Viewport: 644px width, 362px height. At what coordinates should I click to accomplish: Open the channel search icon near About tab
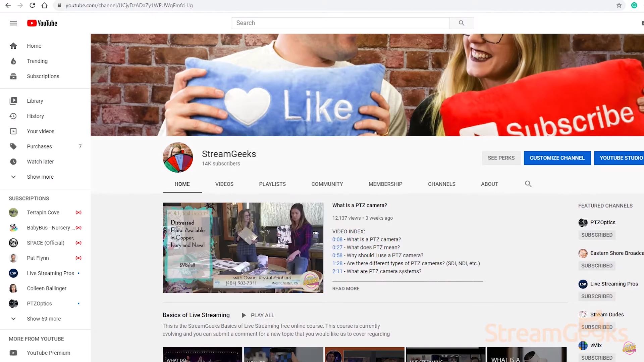[528, 184]
